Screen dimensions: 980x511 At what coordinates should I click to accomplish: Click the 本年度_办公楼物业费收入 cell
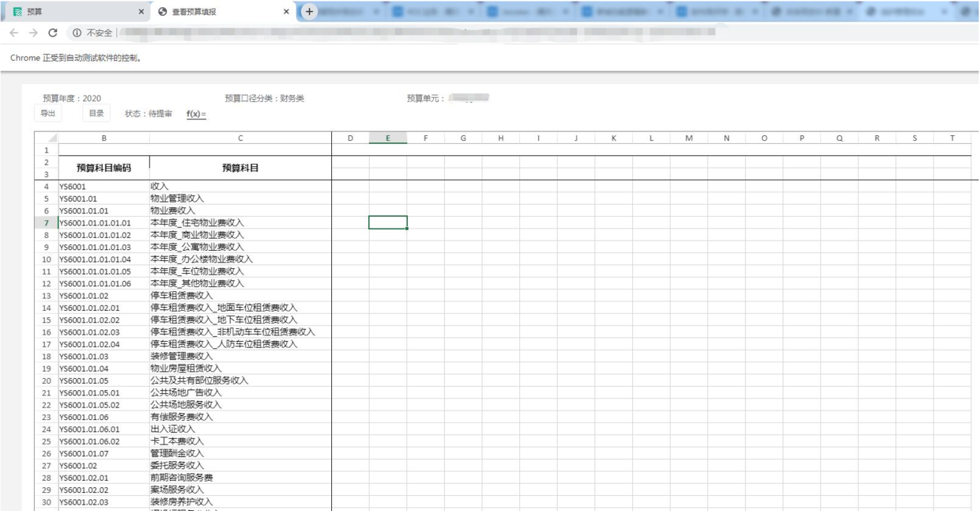click(240, 259)
